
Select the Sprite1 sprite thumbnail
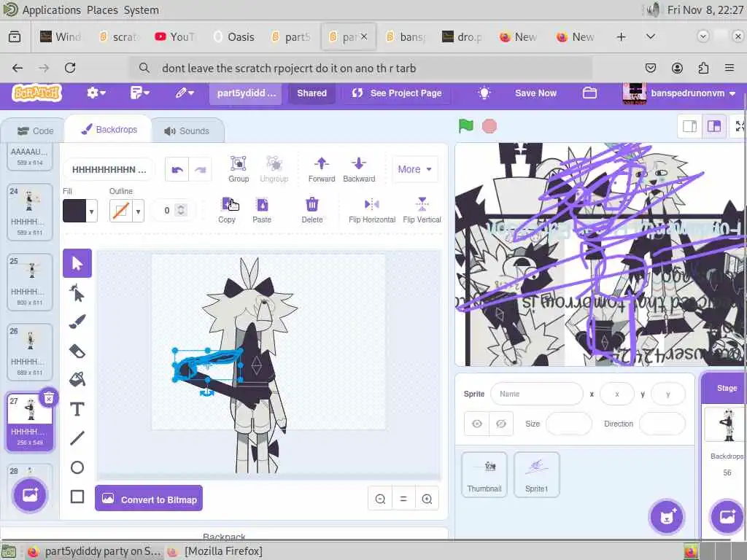pos(536,475)
